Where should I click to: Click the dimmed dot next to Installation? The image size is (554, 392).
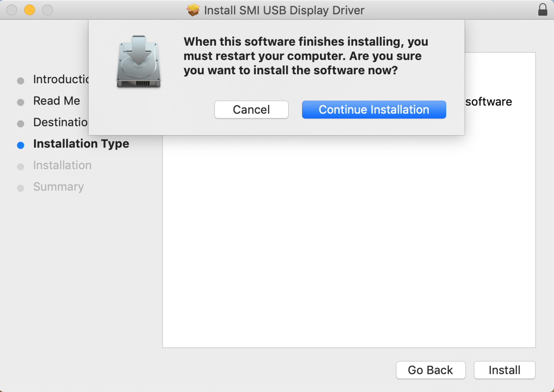coord(21,165)
